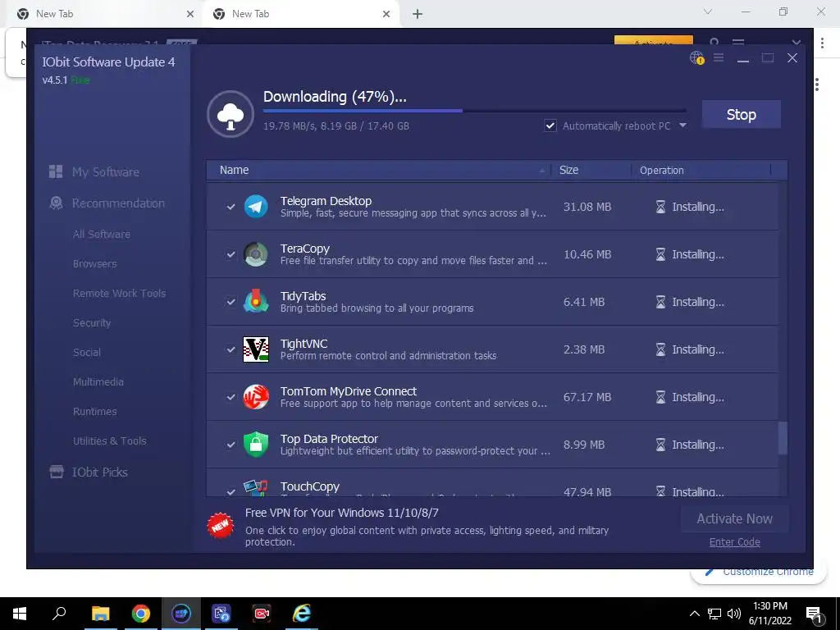The image size is (840, 630).
Task: Open the language globe icon
Action: 696,58
